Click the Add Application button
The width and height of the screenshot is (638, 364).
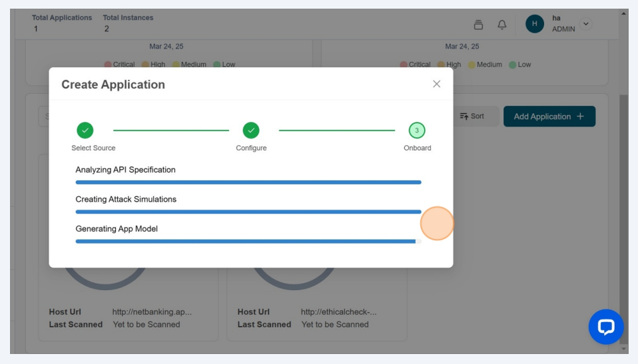pyautogui.click(x=549, y=116)
